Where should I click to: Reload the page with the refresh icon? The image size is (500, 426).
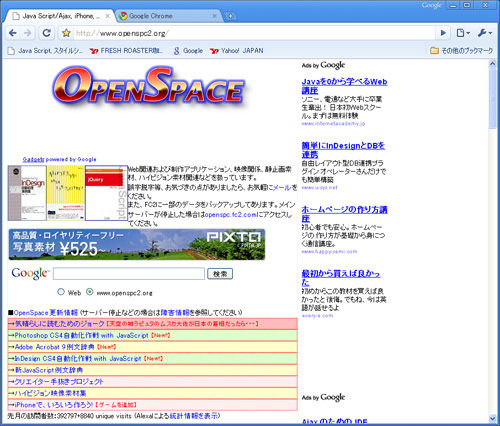47,33
